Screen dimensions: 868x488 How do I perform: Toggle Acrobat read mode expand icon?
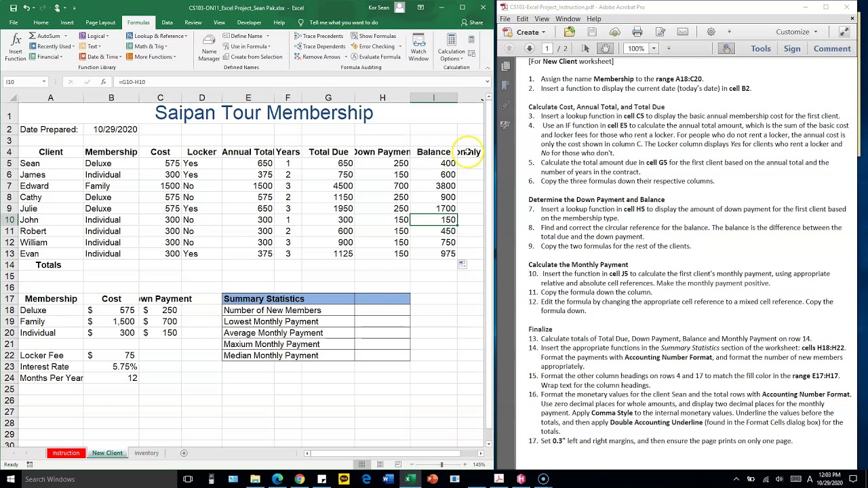point(844,32)
